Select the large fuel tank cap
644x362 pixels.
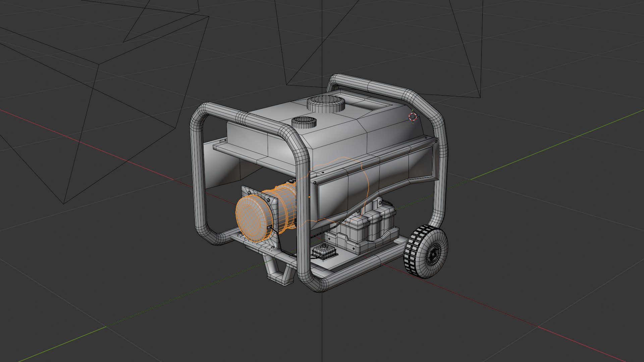pyautogui.click(x=327, y=103)
